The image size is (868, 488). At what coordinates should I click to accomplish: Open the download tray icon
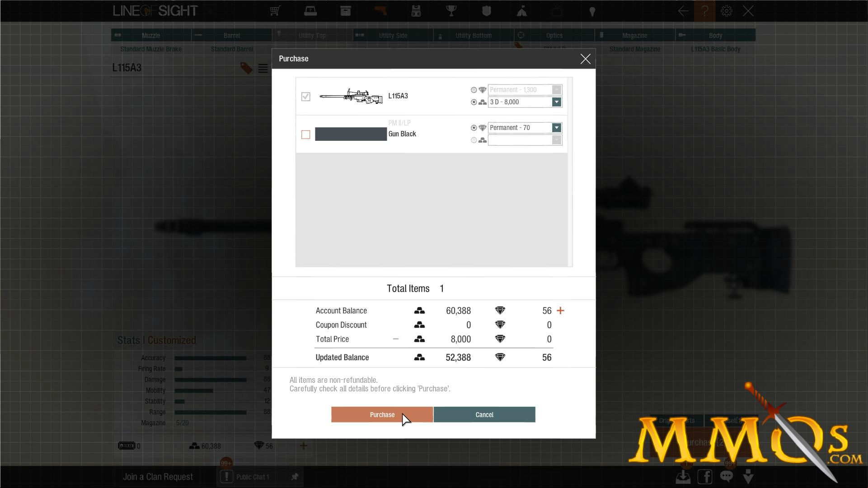pos(683,476)
